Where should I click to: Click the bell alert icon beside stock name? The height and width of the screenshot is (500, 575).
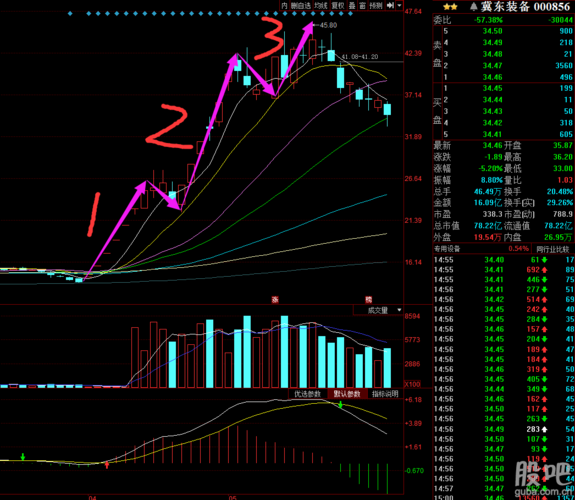click(473, 6)
